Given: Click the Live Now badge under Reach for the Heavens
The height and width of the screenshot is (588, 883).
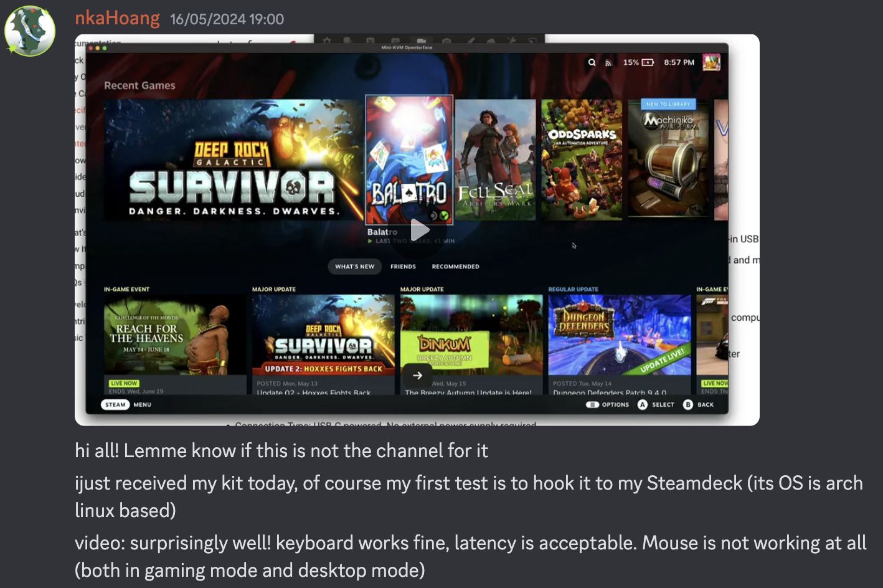Looking at the screenshot, I should (123, 383).
